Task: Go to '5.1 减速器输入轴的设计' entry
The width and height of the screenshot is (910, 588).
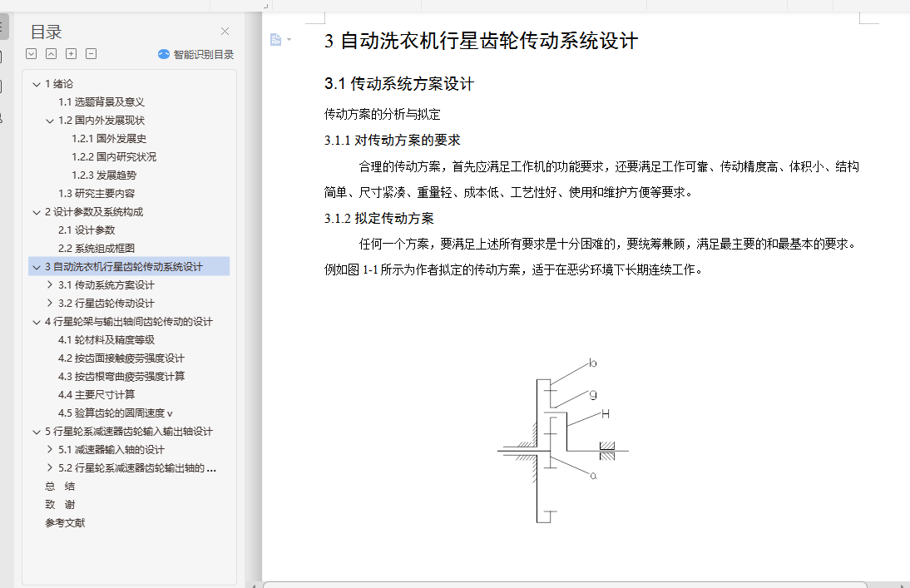Action: point(111,449)
